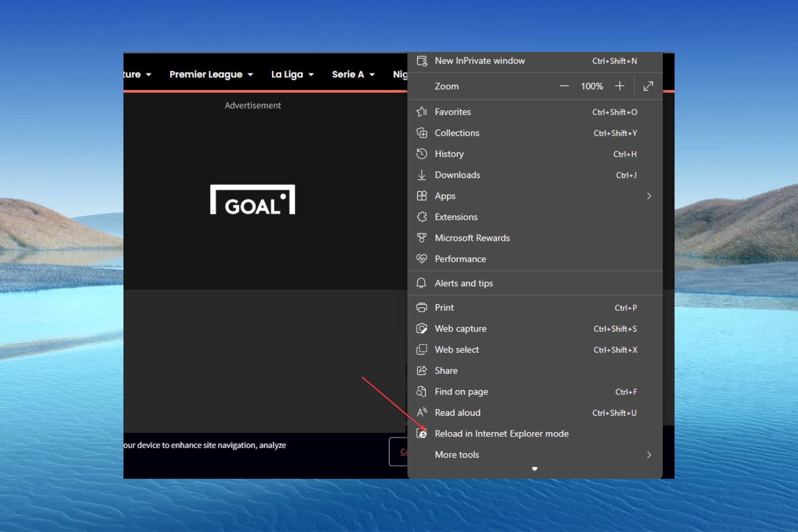The height and width of the screenshot is (532, 798).
Task: Click the Advertisement label text
Action: (x=253, y=106)
